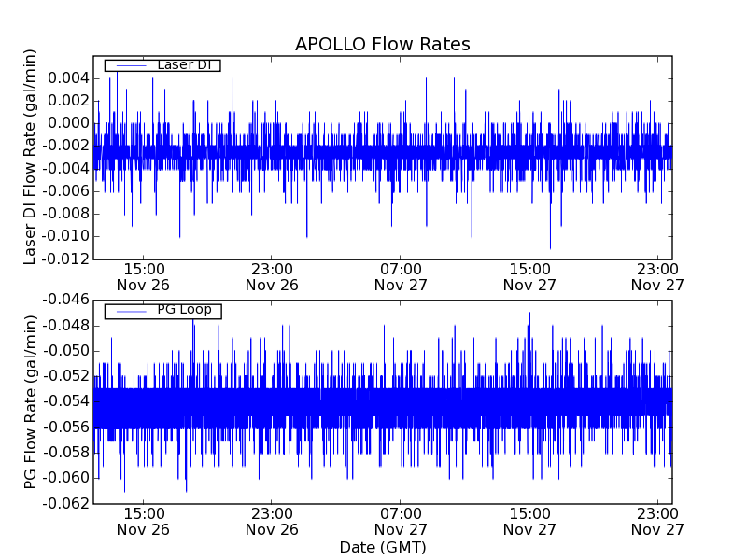Click the 'Laser DI Flow Rate (gal/min)' axis label
This screenshot has width=747, height=560.
coord(30,157)
